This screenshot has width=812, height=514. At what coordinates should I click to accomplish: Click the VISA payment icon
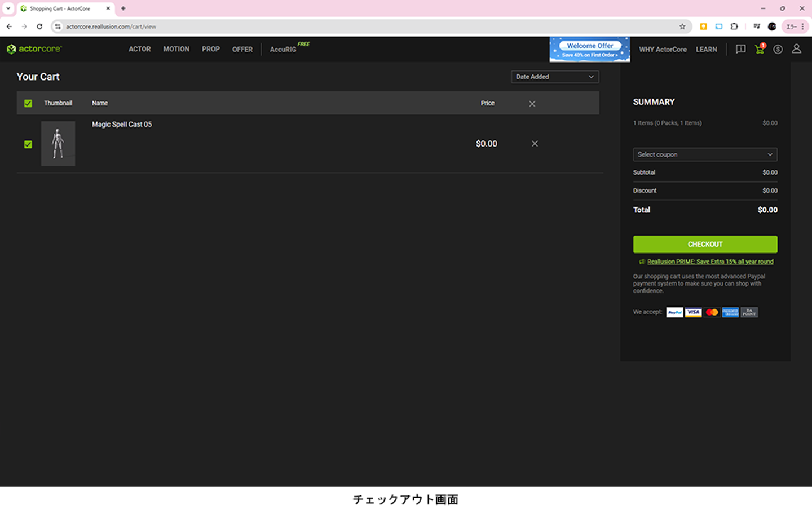(693, 312)
